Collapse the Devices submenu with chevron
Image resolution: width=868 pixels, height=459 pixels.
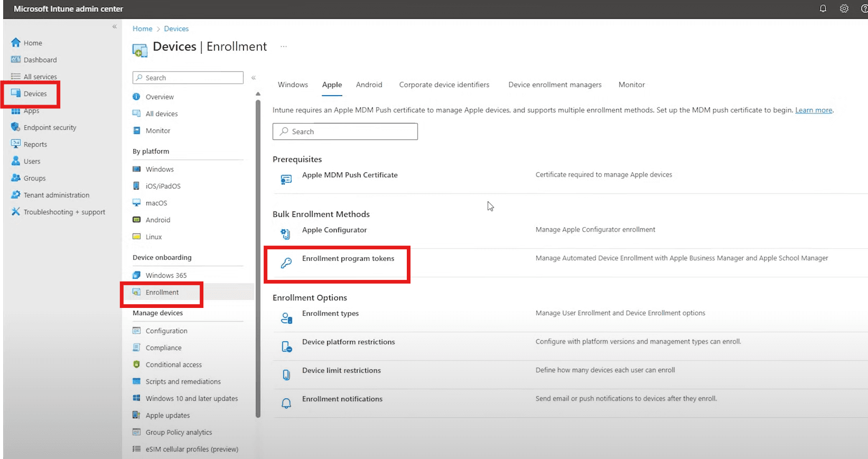click(x=254, y=78)
